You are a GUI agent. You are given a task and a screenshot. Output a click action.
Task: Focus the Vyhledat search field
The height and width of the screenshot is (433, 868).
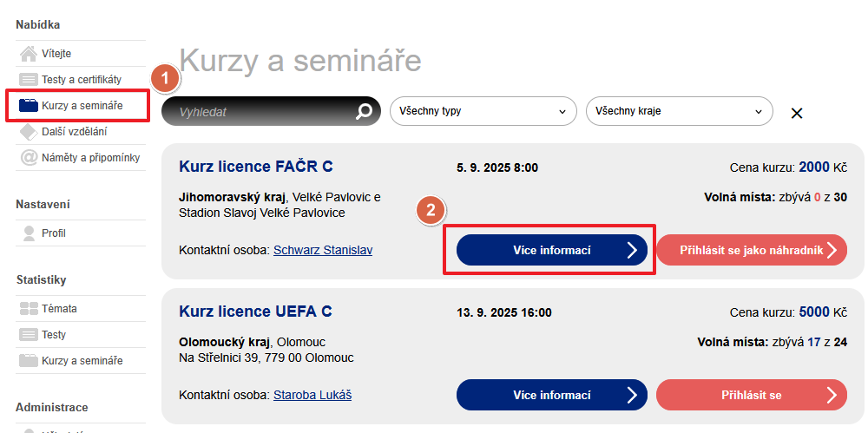[260, 112]
